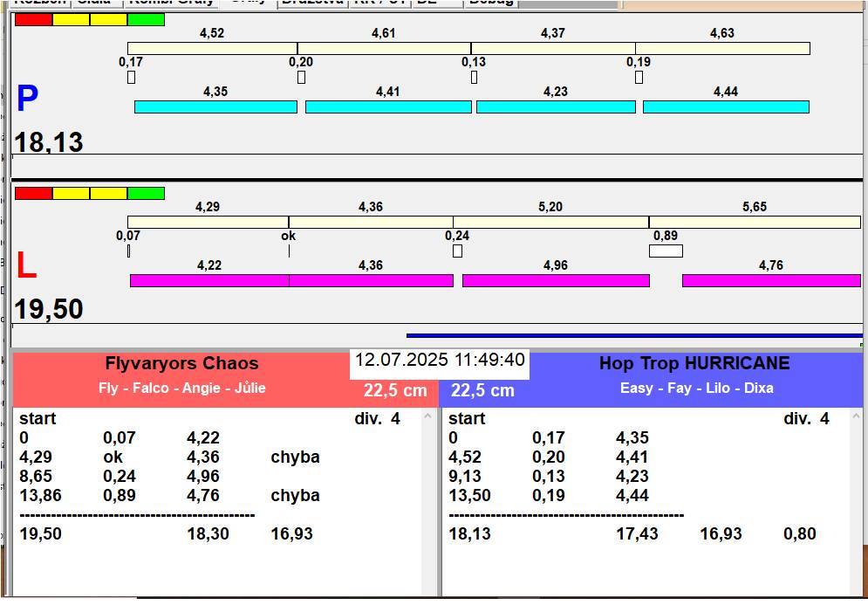The height and width of the screenshot is (612, 868).
Task: Select the cream 4,61 segment in lane P
Action: [384, 48]
